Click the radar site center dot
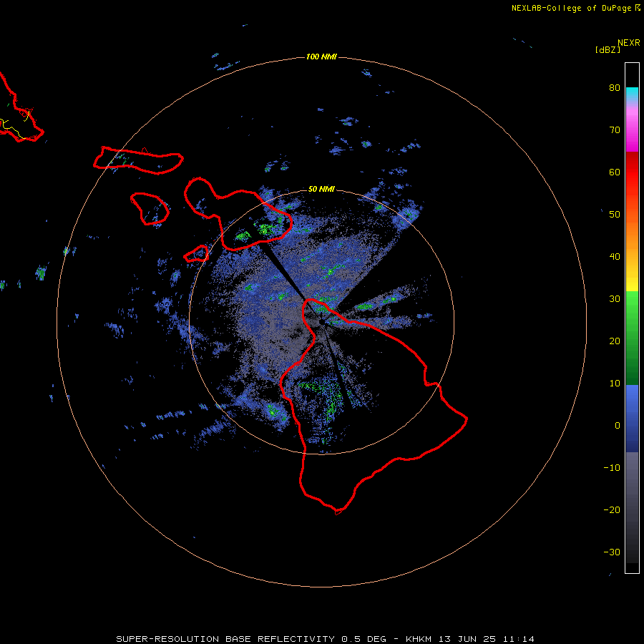The height and width of the screenshot is (644, 644). tap(321, 323)
